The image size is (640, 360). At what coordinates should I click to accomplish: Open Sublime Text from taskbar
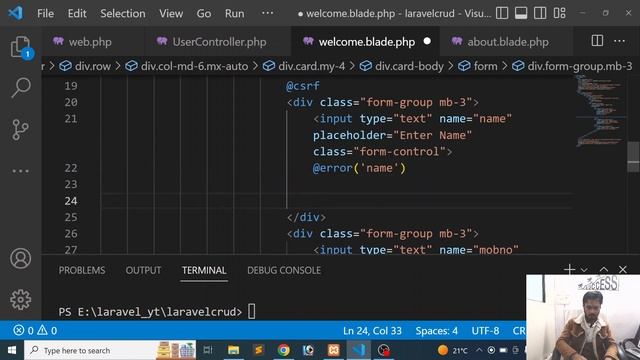(258, 350)
